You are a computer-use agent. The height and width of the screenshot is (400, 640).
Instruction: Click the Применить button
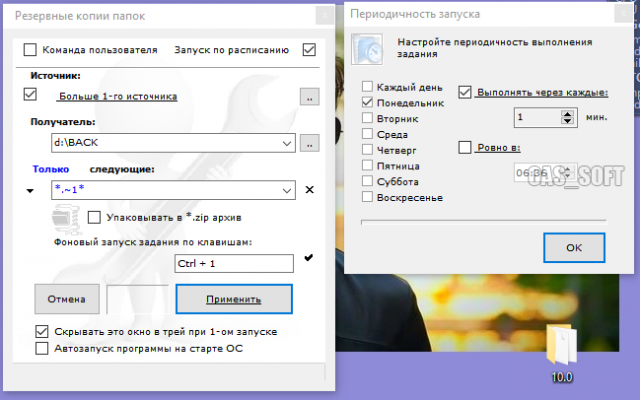tap(234, 299)
